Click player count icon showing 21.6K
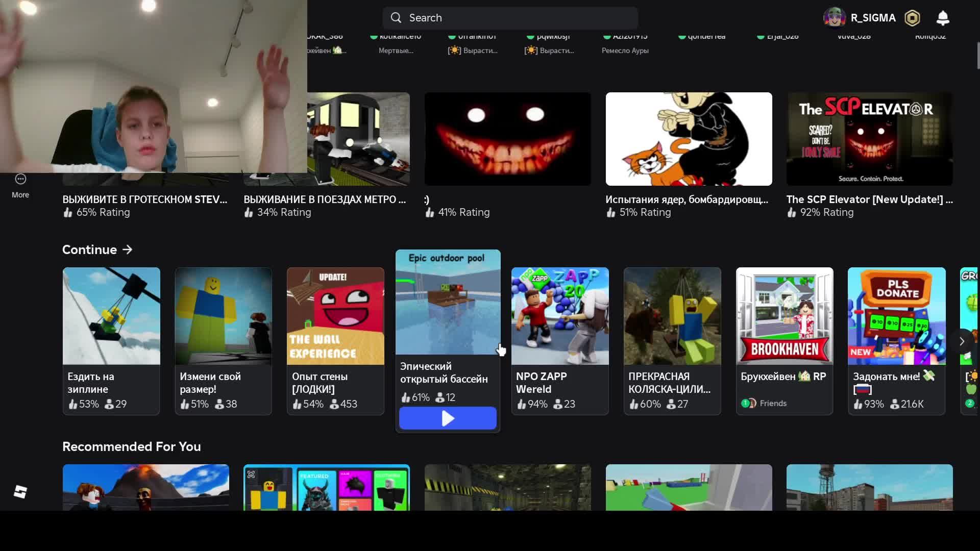The width and height of the screenshot is (980, 551). (x=895, y=404)
